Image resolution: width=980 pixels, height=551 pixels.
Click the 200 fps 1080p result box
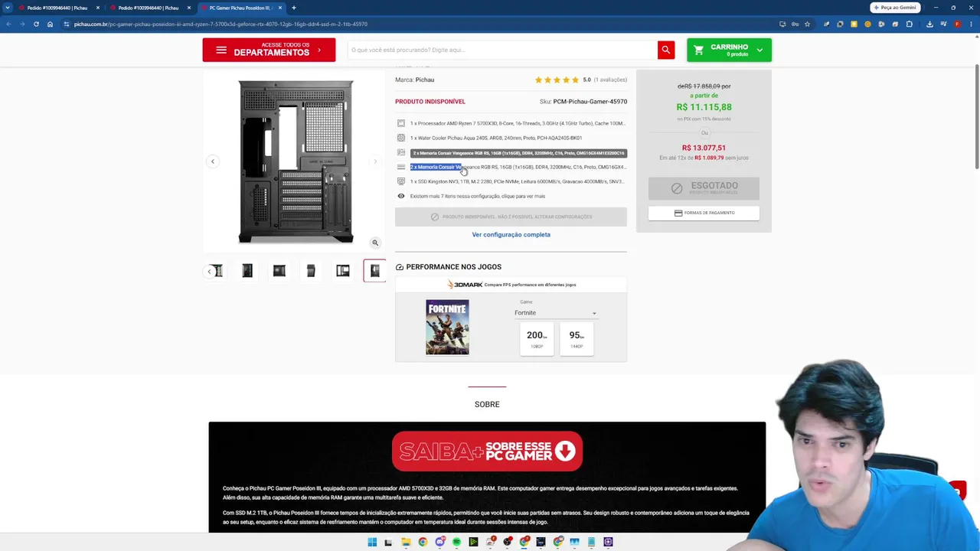537,339
